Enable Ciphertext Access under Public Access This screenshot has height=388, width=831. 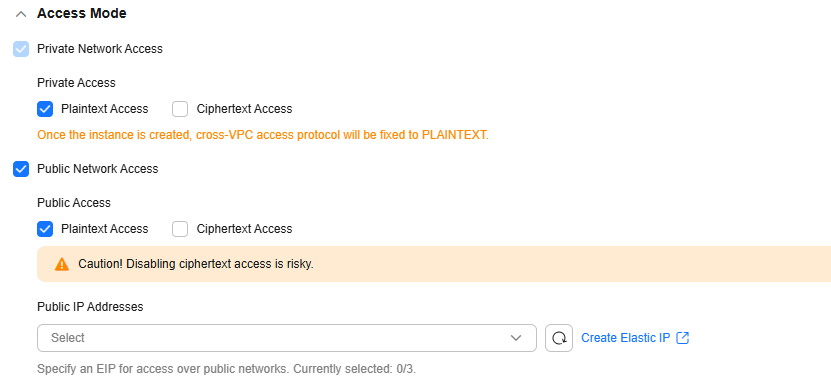tap(180, 229)
